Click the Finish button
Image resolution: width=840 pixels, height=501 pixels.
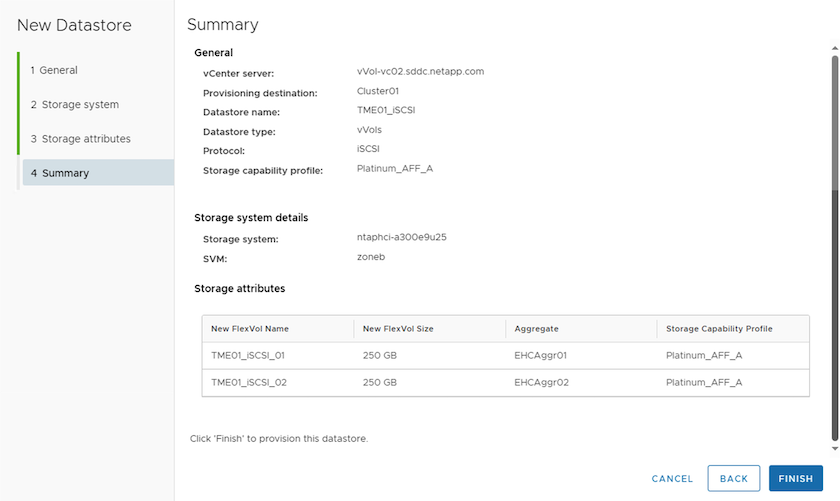coord(795,479)
